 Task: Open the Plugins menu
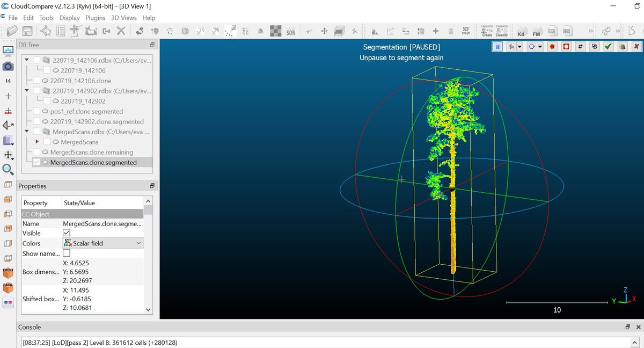point(96,18)
